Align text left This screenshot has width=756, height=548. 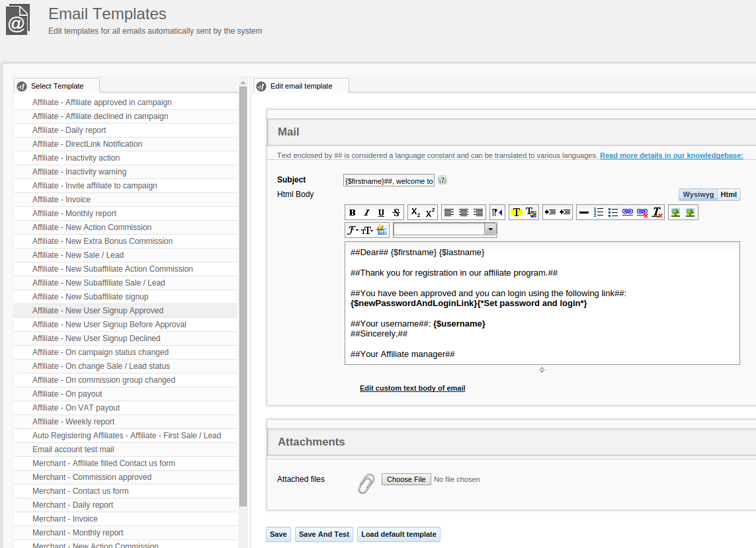[x=449, y=213]
